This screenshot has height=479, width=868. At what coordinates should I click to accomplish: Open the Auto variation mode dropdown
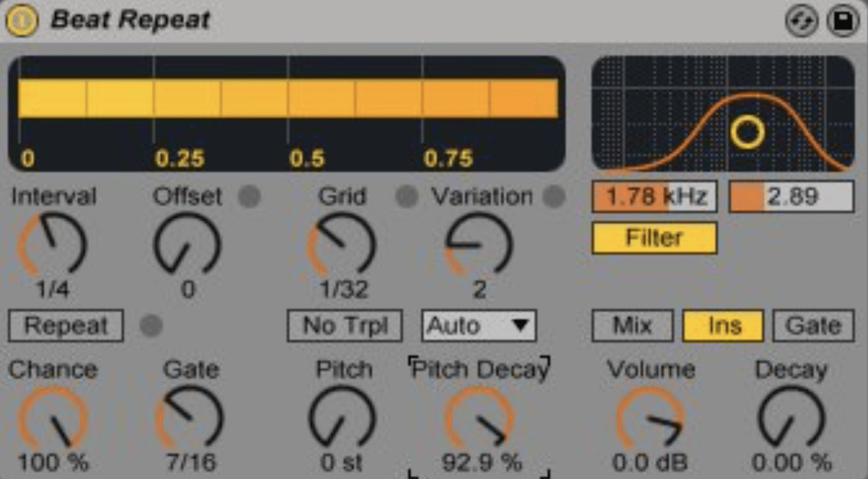[479, 326]
